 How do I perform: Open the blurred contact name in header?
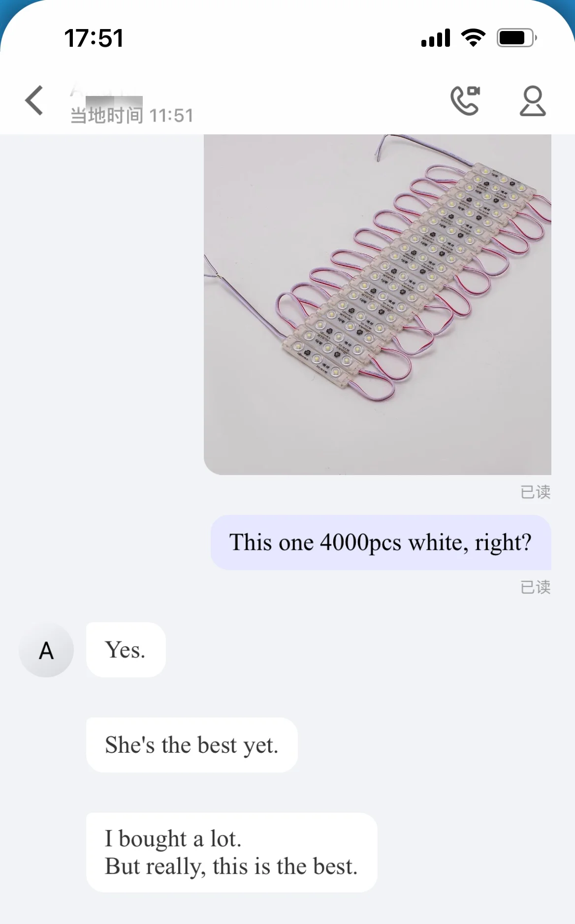coord(106,91)
